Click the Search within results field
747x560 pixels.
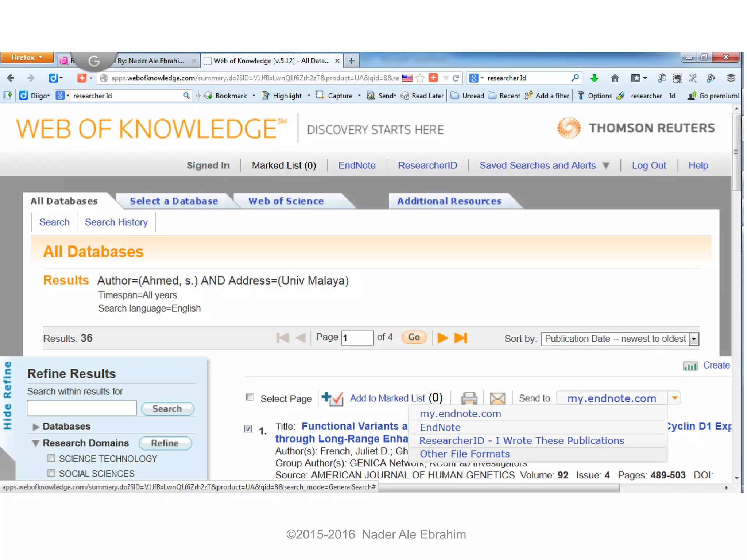(x=82, y=408)
